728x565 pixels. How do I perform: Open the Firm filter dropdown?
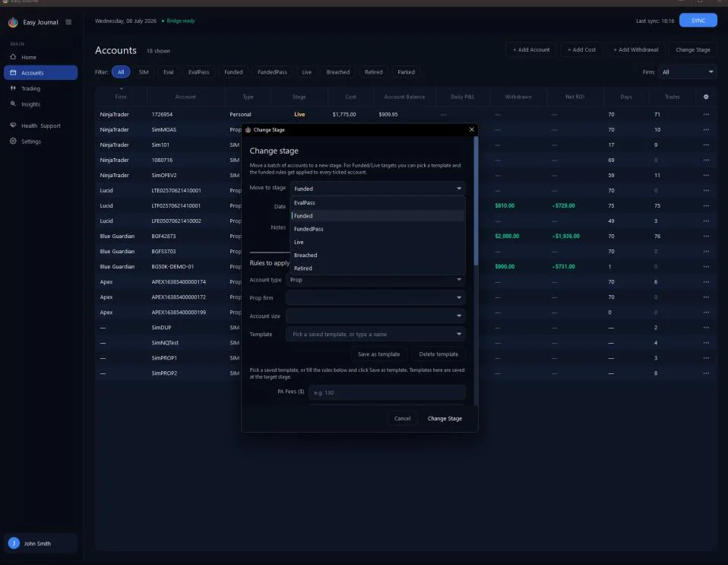[688, 72]
